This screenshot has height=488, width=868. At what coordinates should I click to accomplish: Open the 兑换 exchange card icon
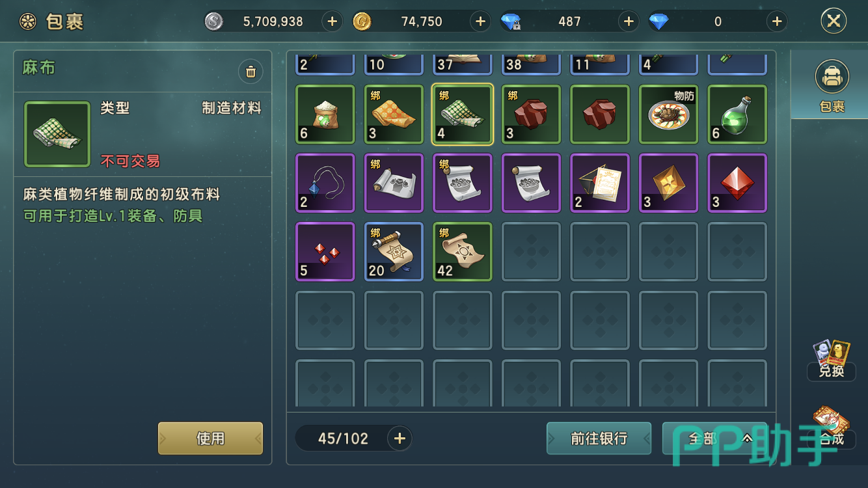pos(832,360)
